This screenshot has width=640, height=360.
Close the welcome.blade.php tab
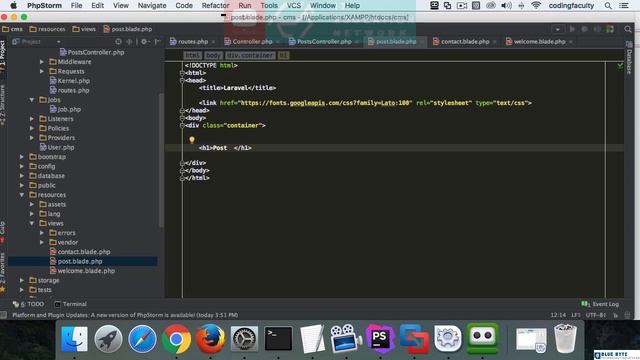(571, 42)
